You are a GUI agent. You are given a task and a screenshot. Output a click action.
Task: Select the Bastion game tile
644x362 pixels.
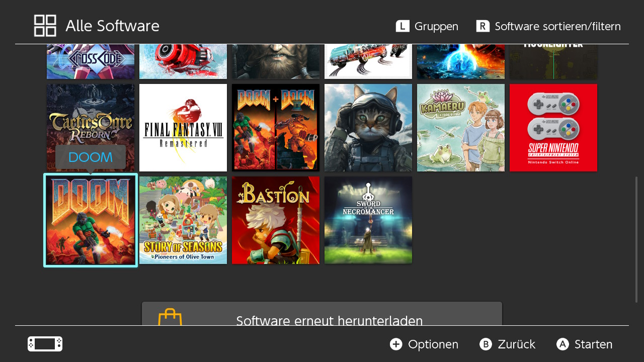click(276, 220)
